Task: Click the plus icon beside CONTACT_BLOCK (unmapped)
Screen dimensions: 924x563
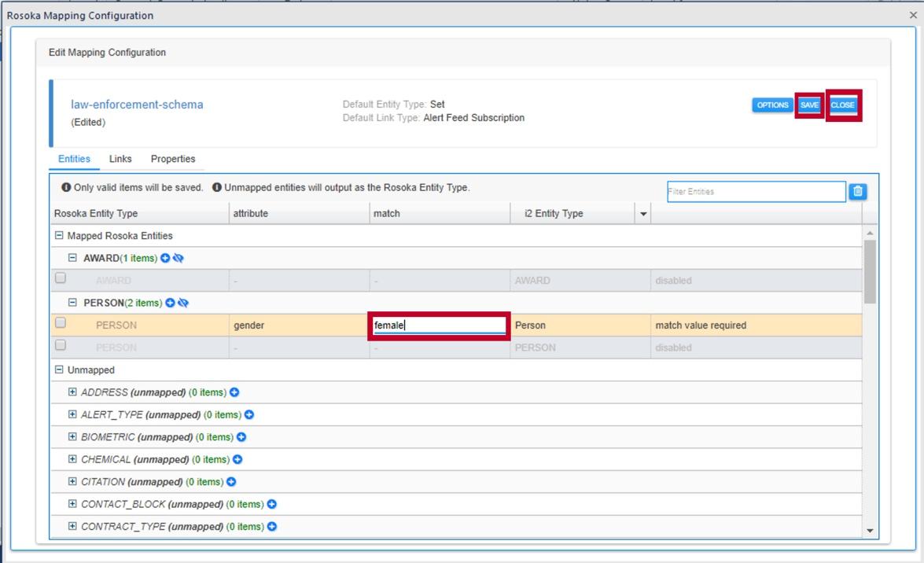Action: [x=271, y=504]
